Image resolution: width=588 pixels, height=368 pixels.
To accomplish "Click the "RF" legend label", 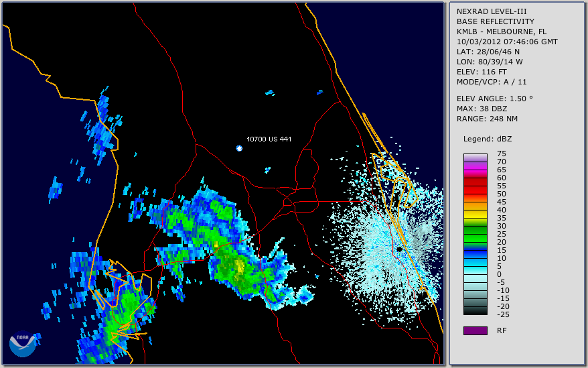I will coord(502,330).
